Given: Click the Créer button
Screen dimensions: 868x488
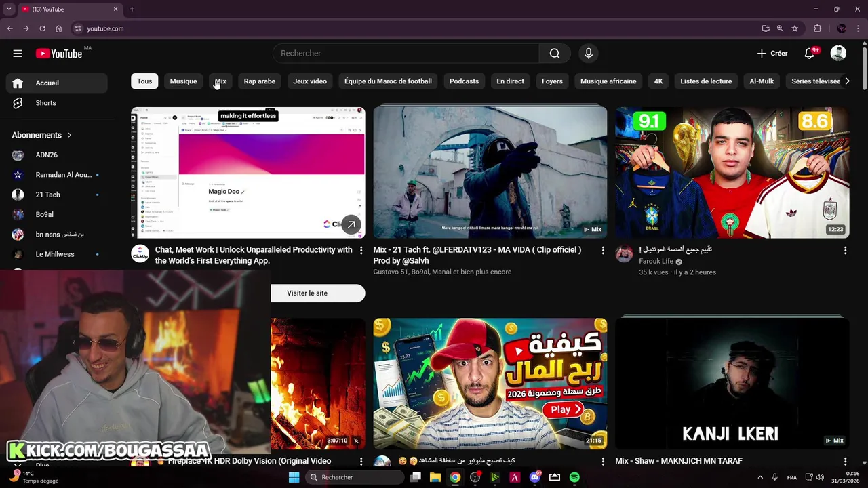Looking at the screenshot, I should point(772,54).
